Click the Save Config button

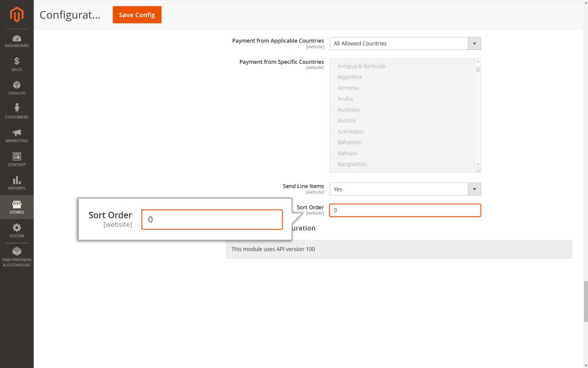[x=137, y=15]
